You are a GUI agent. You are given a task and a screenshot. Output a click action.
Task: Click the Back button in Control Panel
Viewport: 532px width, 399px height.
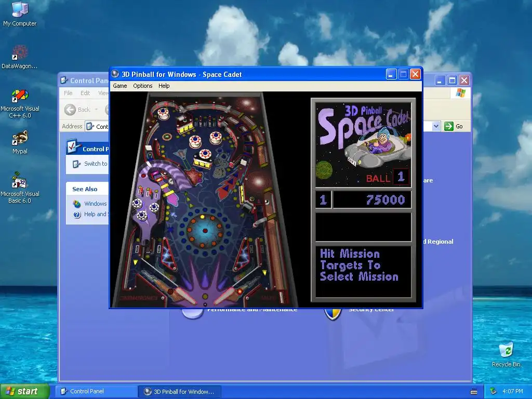[x=78, y=110]
